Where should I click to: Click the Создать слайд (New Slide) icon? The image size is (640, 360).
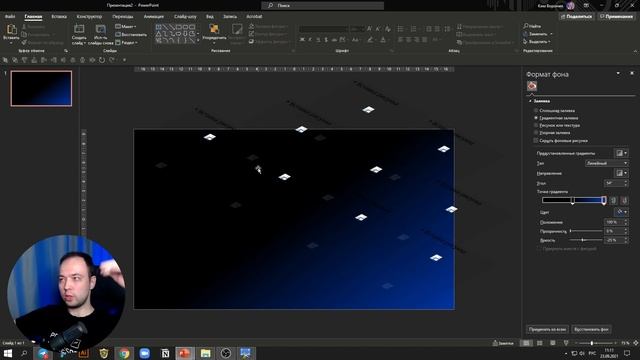pyautogui.click(x=79, y=29)
